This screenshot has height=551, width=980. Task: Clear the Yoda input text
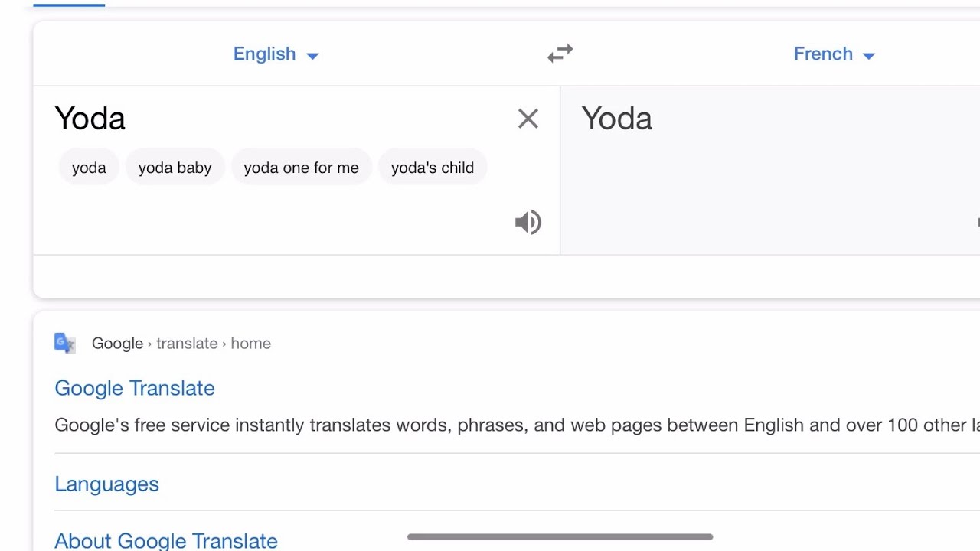(x=528, y=119)
